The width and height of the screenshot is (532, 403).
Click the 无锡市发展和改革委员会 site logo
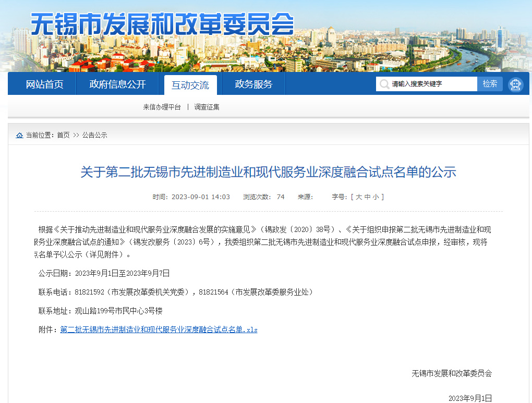click(x=162, y=24)
